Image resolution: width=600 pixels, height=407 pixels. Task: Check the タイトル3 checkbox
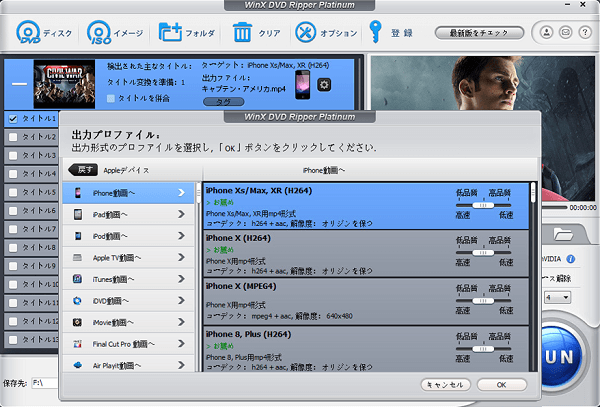[11, 156]
